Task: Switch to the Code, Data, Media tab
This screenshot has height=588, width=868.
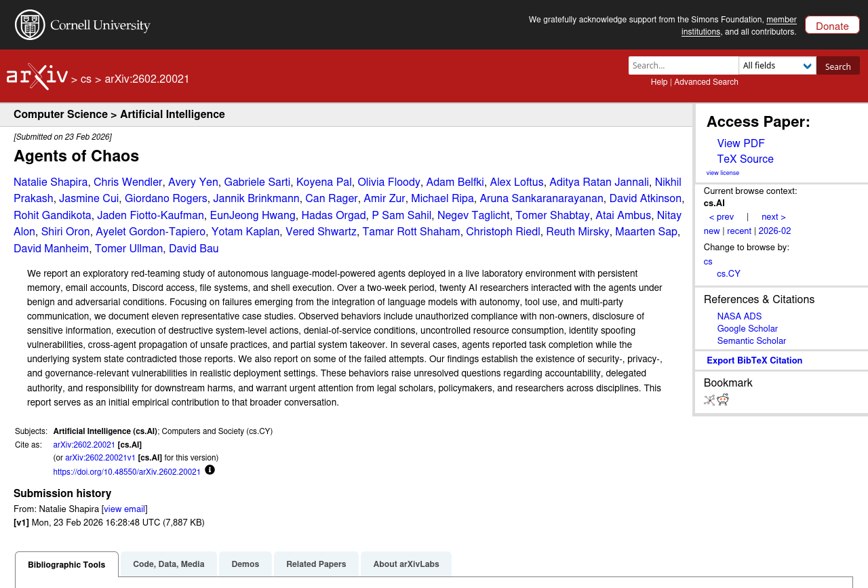Action: point(169,564)
